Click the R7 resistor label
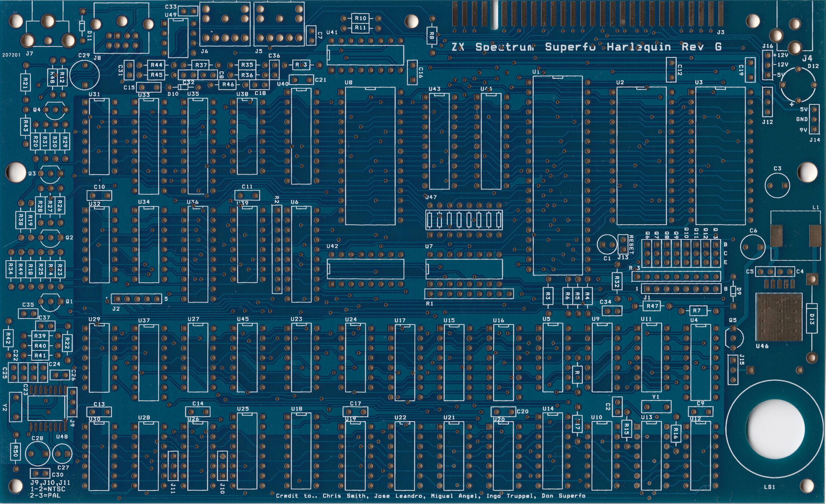This screenshot has width=826, height=504. coord(697,311)
